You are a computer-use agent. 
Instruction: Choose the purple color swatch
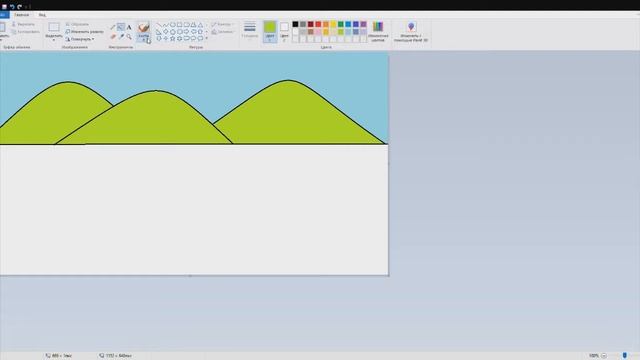click(364, 24)
